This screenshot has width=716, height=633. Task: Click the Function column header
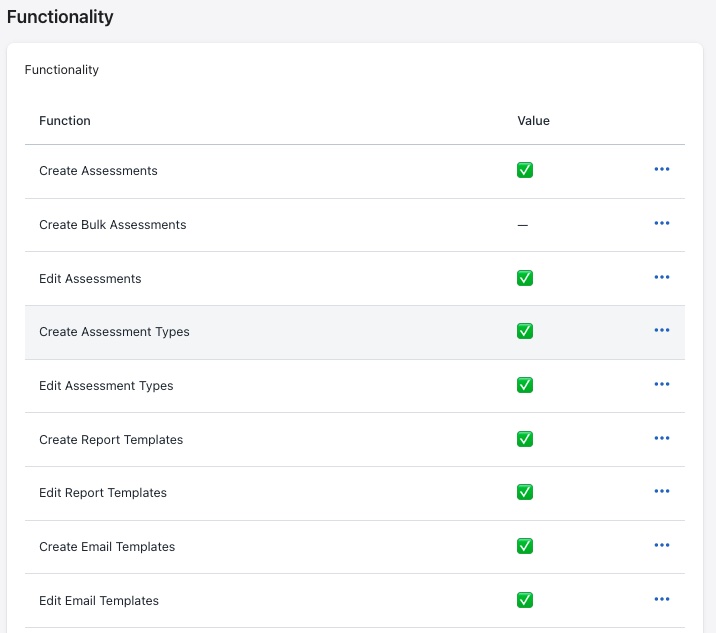pyautogui.click(x=65, y=121)
